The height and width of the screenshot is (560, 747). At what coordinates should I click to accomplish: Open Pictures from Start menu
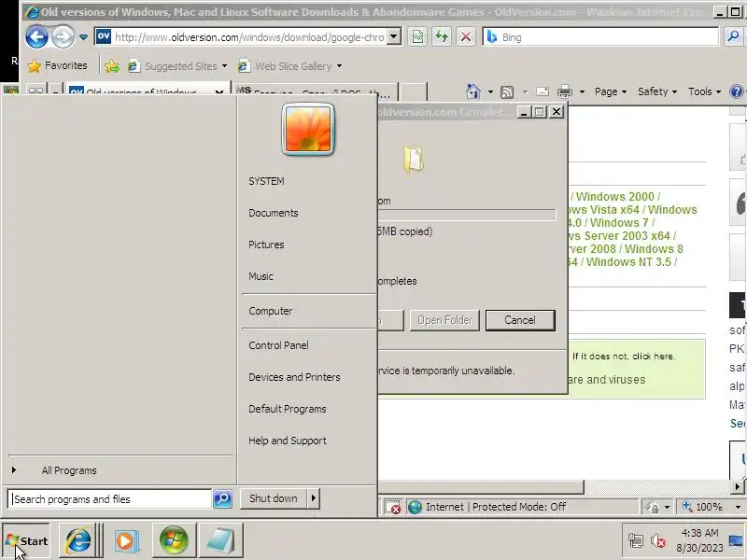pyautogui.click(x=266, y=245)
